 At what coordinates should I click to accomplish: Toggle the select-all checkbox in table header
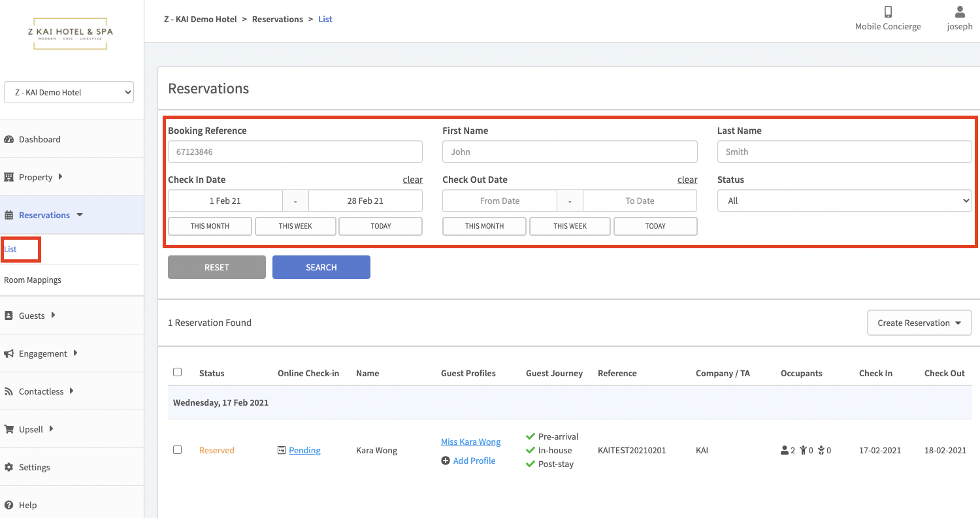pos(177,372)
